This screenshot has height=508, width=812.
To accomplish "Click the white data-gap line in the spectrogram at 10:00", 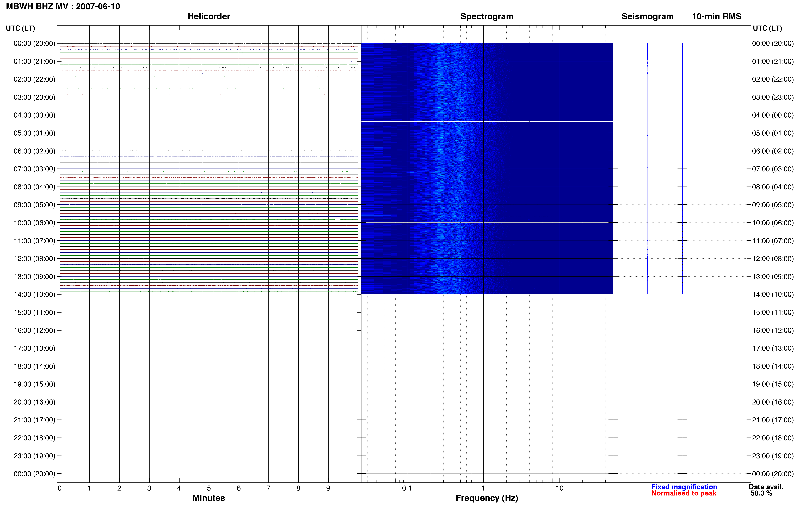I will (x=487, y=222).
